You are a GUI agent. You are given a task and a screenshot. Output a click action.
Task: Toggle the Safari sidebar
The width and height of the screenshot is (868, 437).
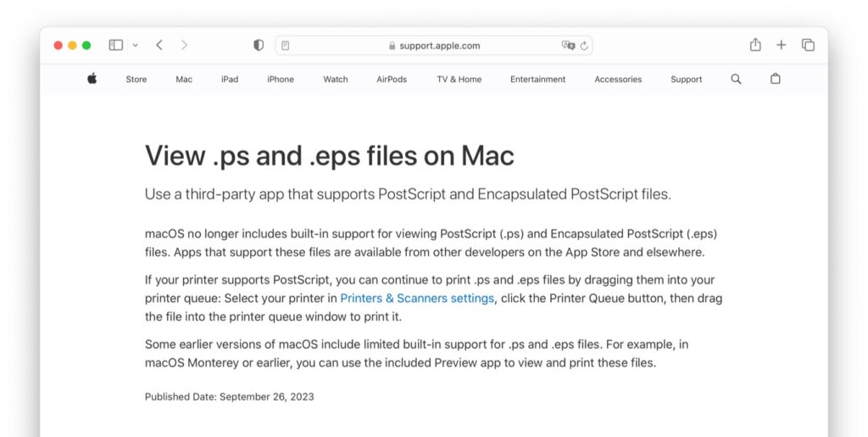(x=116, y=45)
